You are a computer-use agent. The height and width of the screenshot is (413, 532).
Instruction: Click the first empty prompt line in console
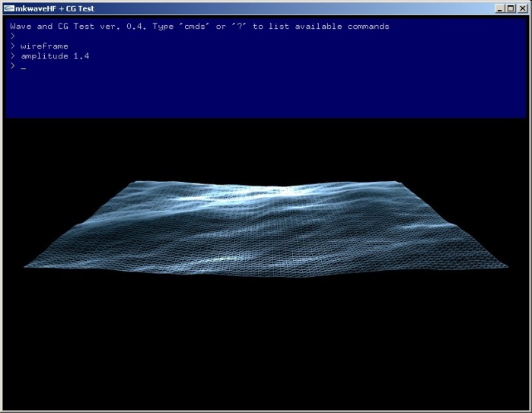pyautogui.click(x=13, y=37)
